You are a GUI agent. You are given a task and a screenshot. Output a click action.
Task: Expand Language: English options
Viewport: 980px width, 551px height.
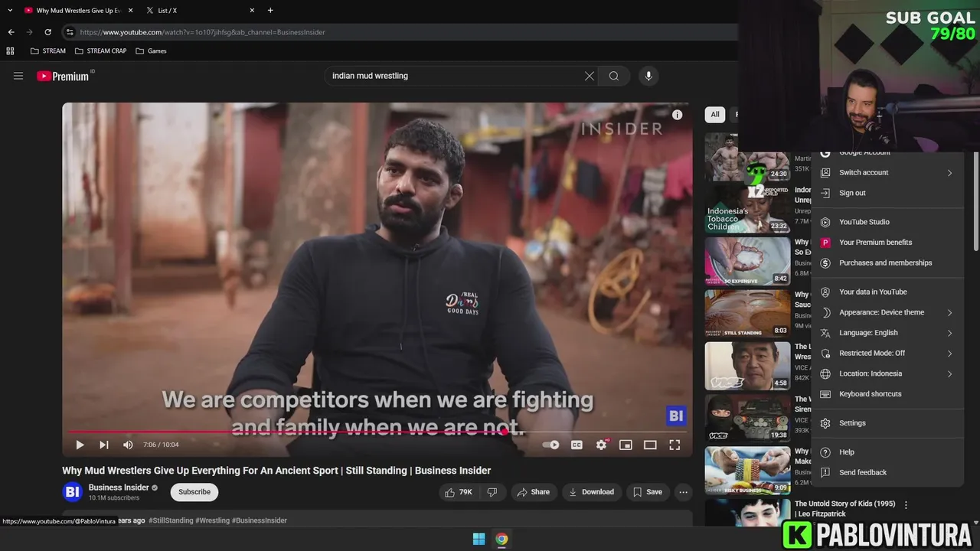click(887, 333)
